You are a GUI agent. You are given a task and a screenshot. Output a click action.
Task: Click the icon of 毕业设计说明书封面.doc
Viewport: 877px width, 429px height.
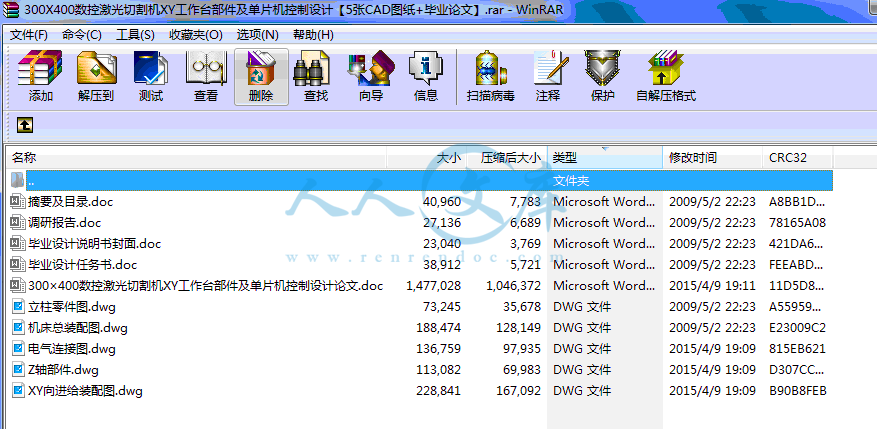coord(18,243)
